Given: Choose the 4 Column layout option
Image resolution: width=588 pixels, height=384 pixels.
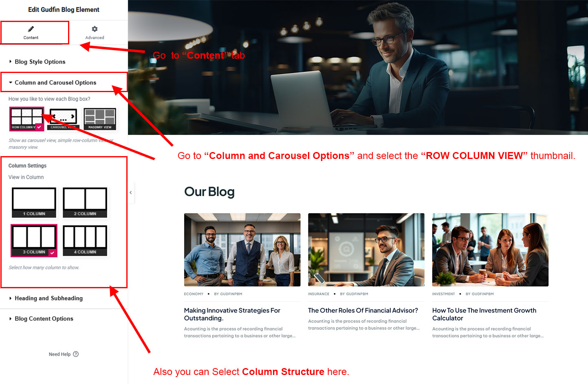Looking at the screenshot, I should [85, 241].
